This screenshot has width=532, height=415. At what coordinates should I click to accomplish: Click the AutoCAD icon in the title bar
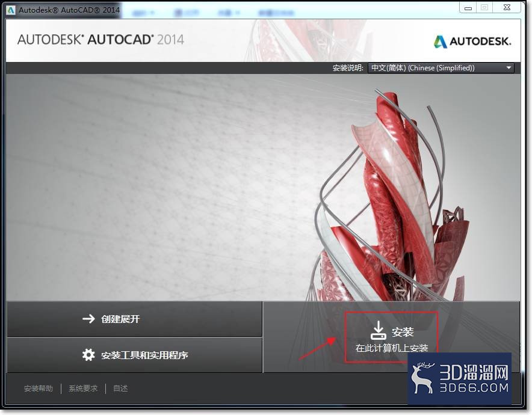[x=10, y=10]
